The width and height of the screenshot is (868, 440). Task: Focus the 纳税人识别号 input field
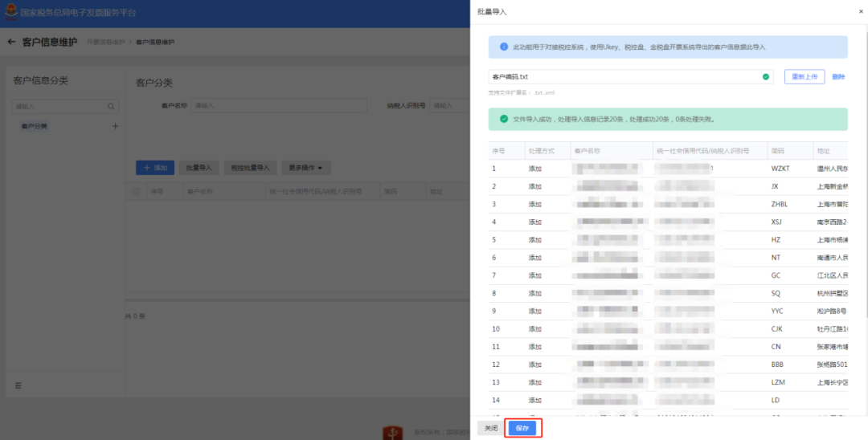pyautogui.click(x=450, y=105)
